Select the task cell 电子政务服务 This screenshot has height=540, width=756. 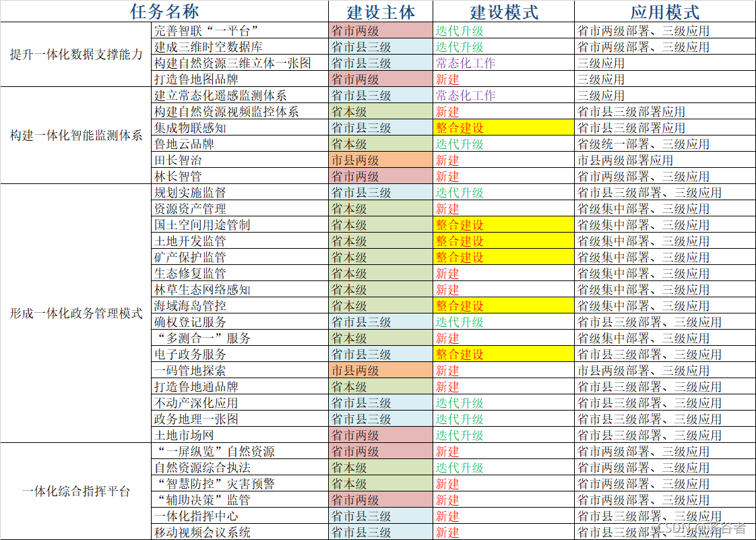(x=240, y=354)
